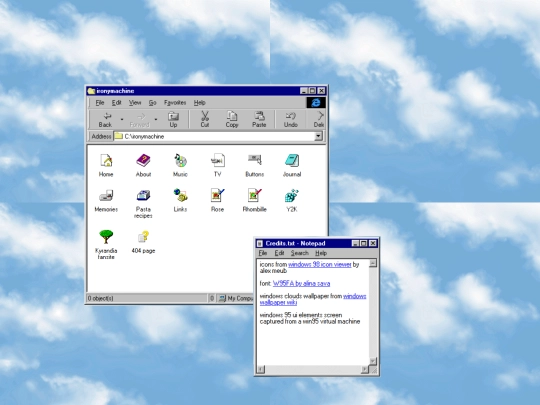
Task: Go Up one folder level
Action: coord(173,120)
